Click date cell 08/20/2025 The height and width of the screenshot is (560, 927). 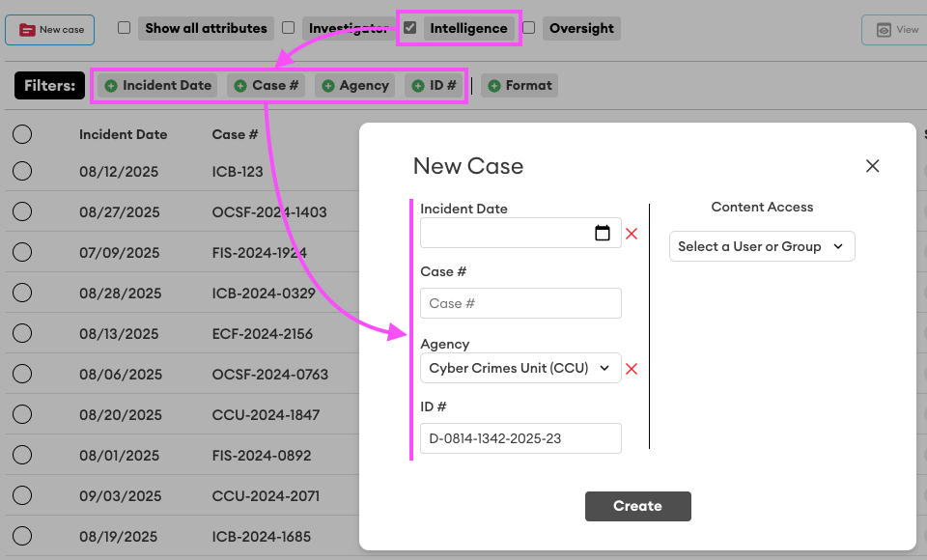click(x=121, y=415)
